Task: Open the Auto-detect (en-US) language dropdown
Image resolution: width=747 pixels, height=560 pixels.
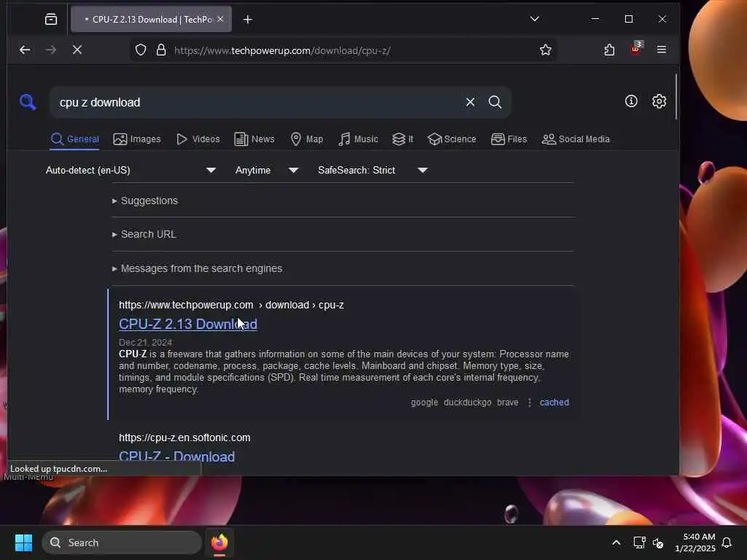Action: pyautogui.click(x=131, y=170)
